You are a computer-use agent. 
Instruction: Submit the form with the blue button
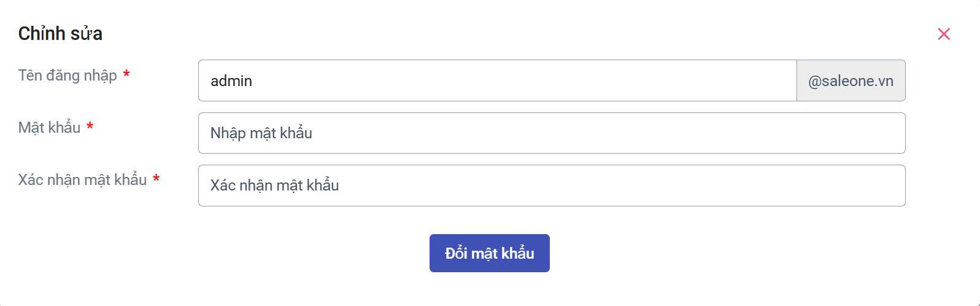489,253
